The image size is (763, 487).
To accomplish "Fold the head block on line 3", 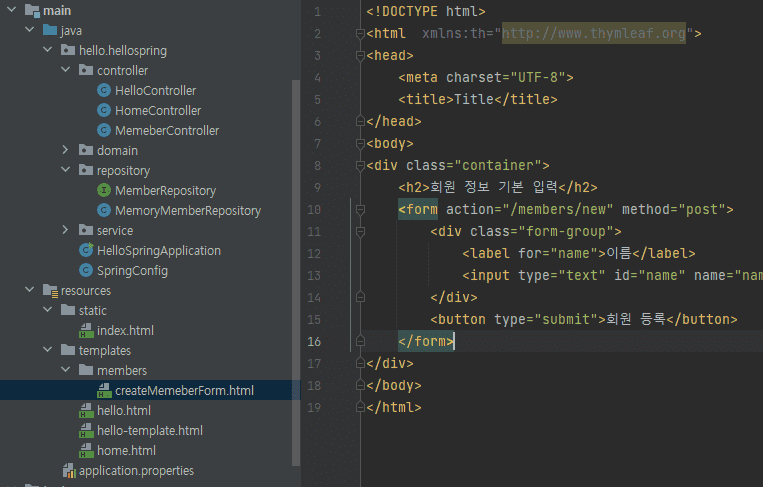I will (360, 55).
